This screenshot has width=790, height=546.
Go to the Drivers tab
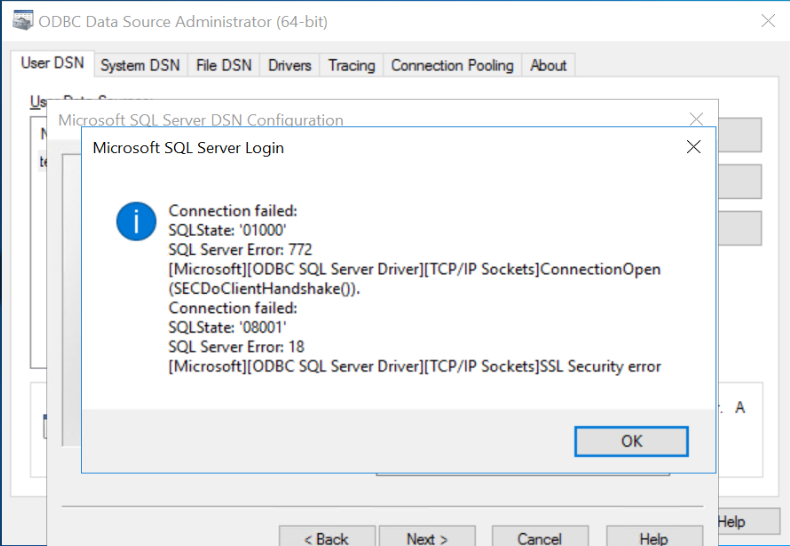pyautogui.click(x=290, y=65)
